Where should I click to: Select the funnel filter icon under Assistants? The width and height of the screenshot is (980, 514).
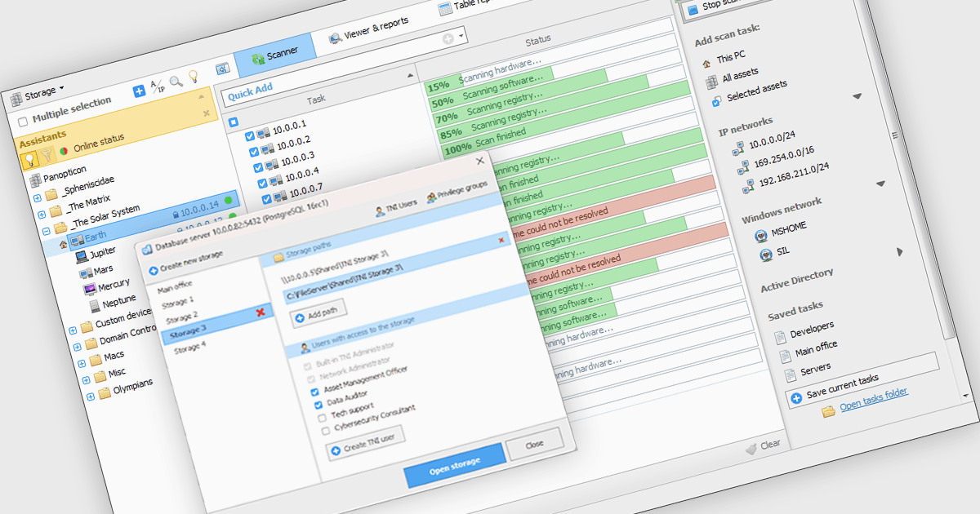pos(47,155)
